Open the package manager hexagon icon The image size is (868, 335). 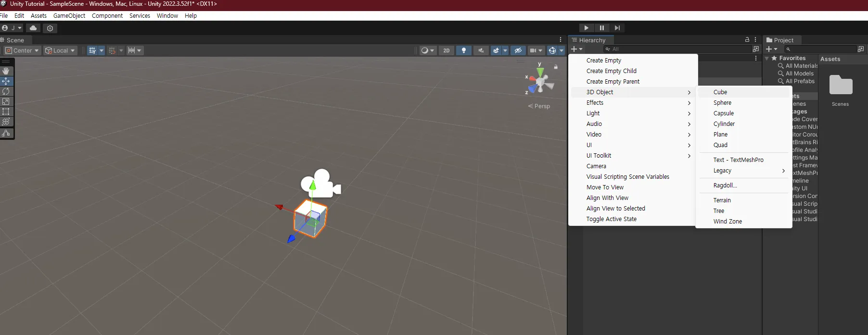click(x=50, y=28)
